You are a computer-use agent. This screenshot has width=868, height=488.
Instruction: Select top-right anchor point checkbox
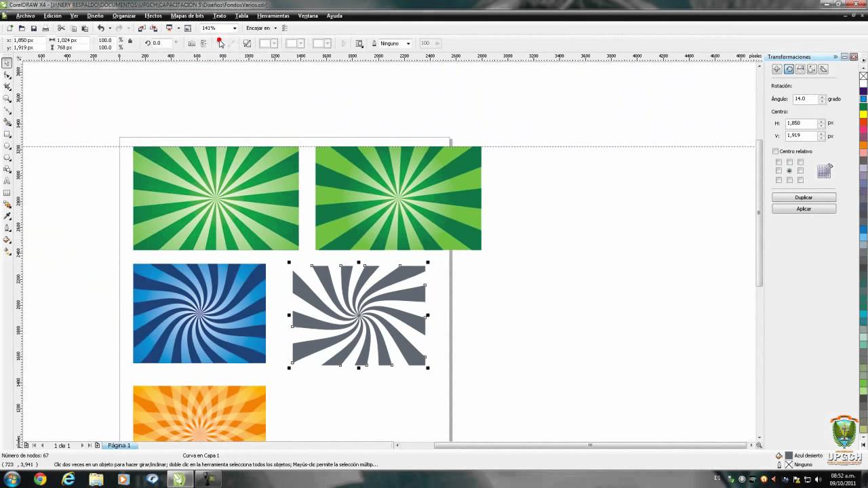(x=800, y=162)
